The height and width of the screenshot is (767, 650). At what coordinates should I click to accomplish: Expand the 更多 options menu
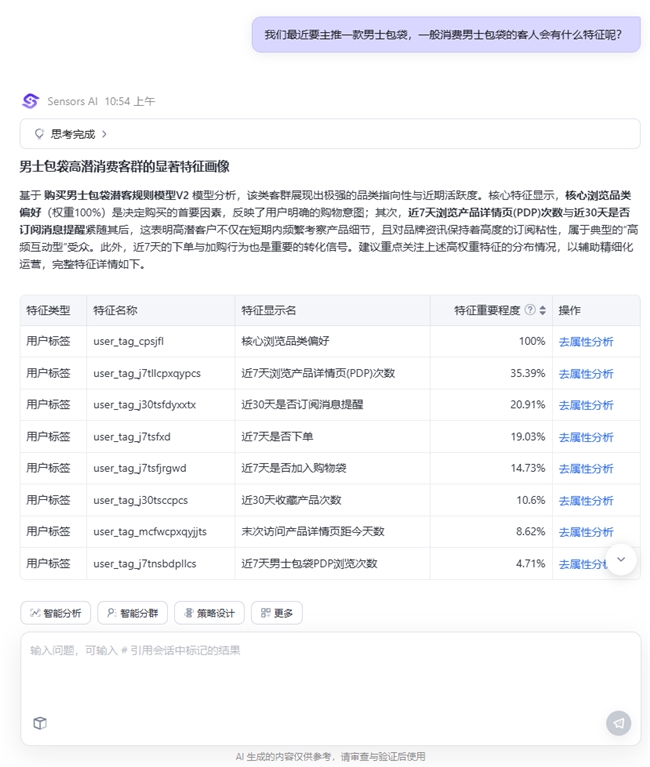(276, 613)
